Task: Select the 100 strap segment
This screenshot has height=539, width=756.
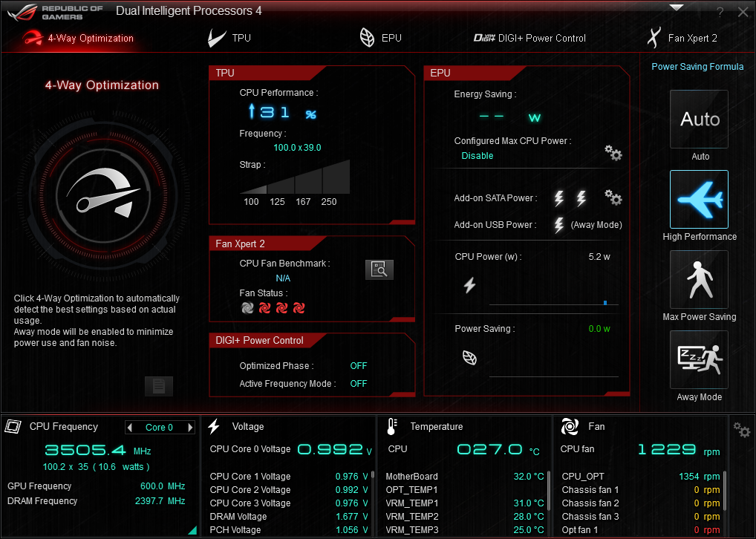Action: [253, 189]
